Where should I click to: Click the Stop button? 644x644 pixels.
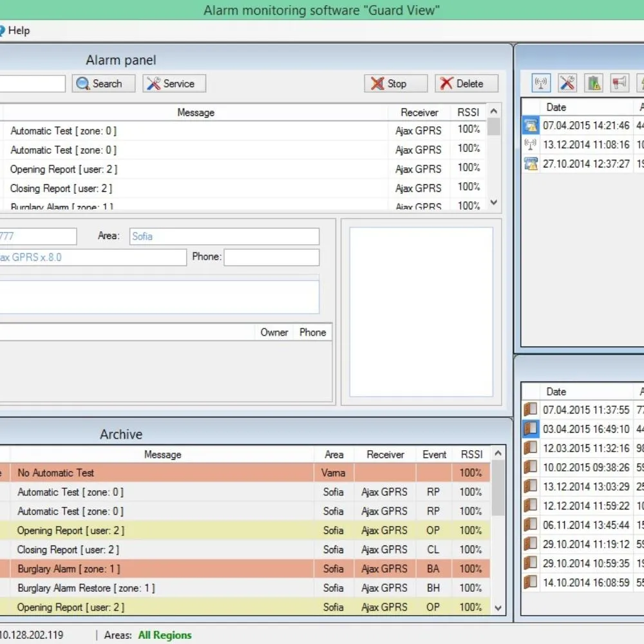pyautogui.click(x=395, y=83)
